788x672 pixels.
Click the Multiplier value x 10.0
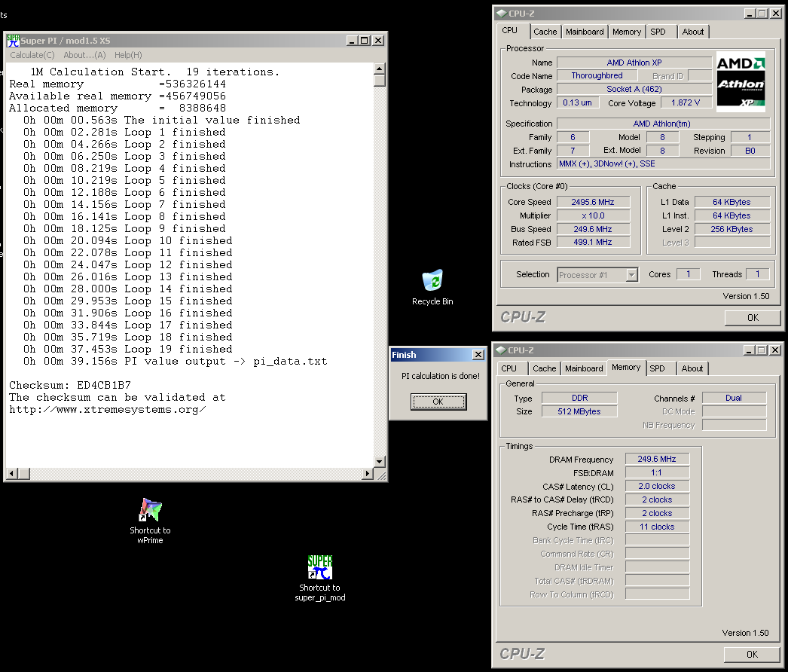tap(593, 215)
